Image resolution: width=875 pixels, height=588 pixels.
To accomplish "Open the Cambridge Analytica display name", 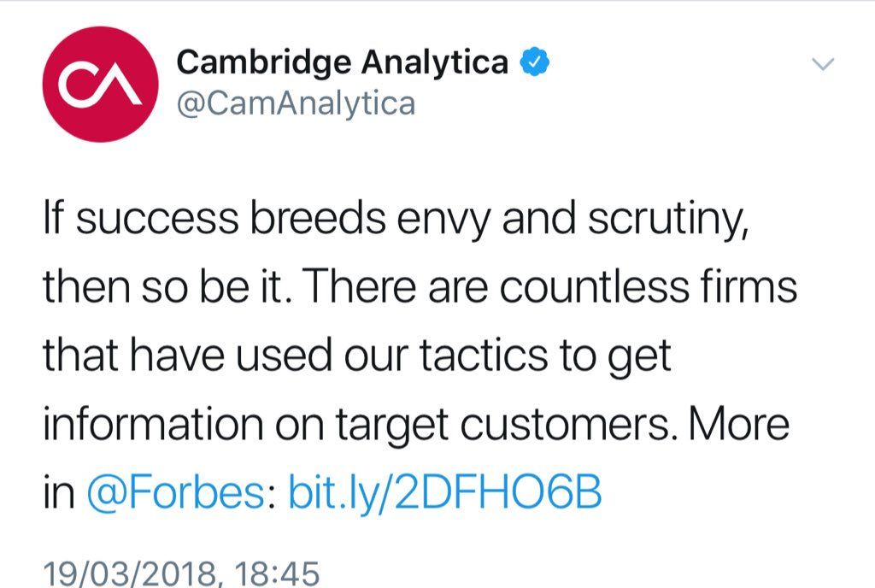I will coord(342,62).
